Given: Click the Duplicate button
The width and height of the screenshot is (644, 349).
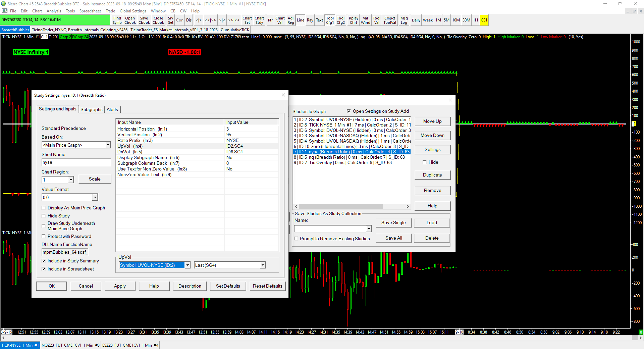Looking at the screenshot, I should pyautogui.click(x=432, y=175).
